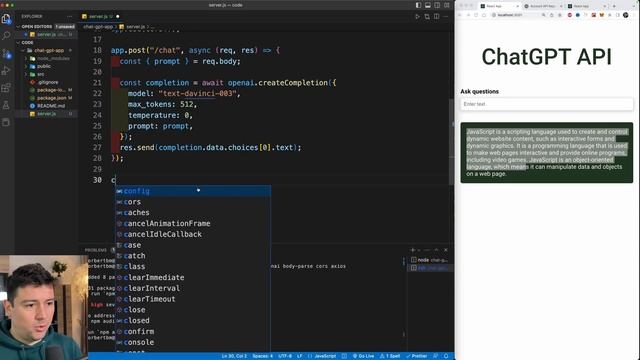Click Prettier in status bar
The image size is (640, 360).
point(416,356)
